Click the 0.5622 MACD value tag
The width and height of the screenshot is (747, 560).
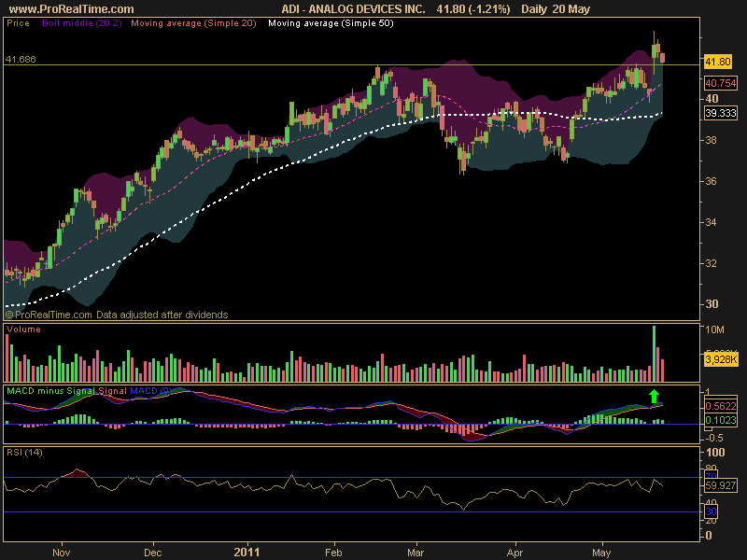tap(720, 406)
